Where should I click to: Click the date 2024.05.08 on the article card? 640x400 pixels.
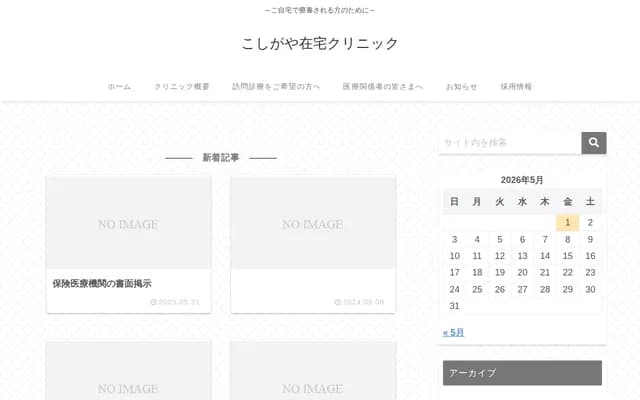(360, 302)
